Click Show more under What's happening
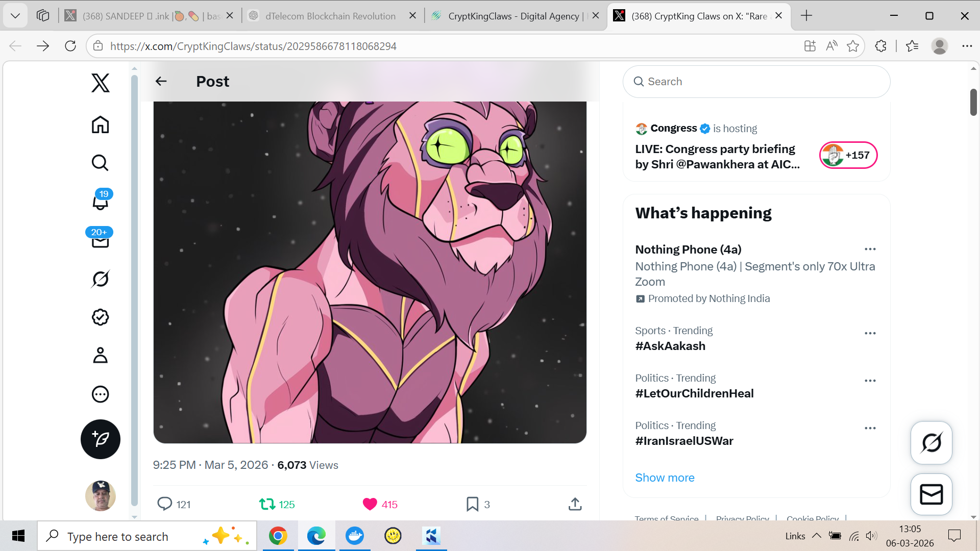 [665, 478]
